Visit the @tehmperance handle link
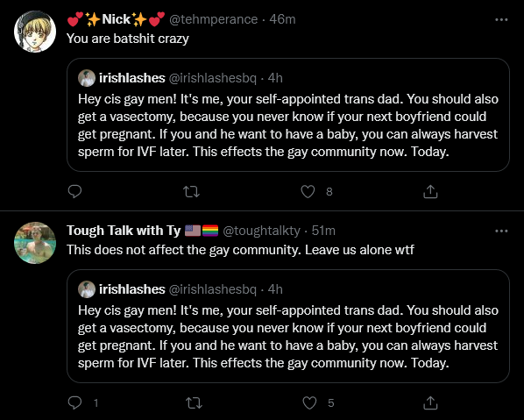Screen dimensions: 524x420 (x=213, y=19)
